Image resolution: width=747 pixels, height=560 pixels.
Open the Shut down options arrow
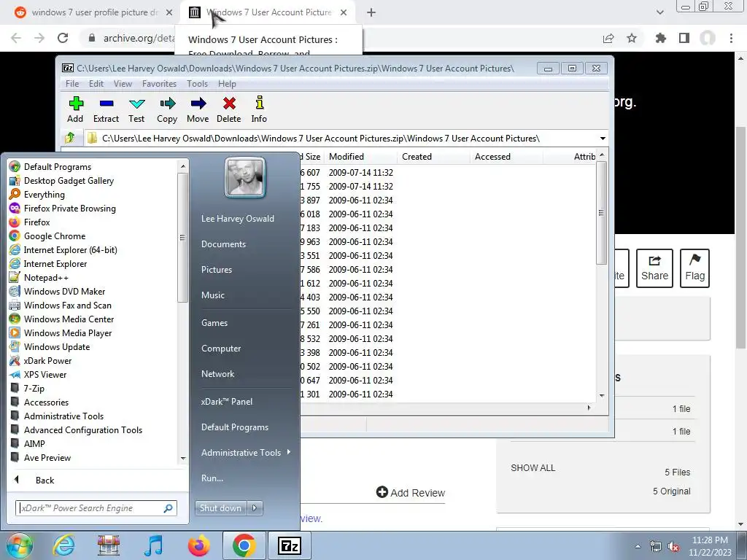(x=255, y=507)
